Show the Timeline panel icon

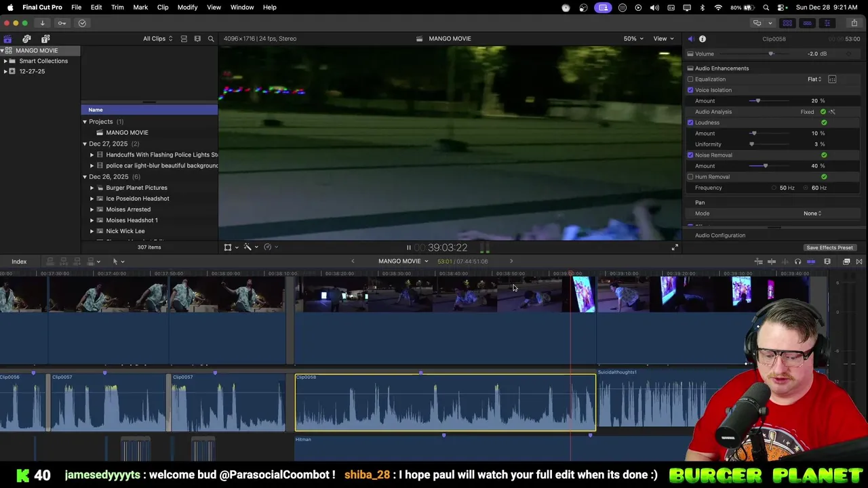tap(807, 23)
